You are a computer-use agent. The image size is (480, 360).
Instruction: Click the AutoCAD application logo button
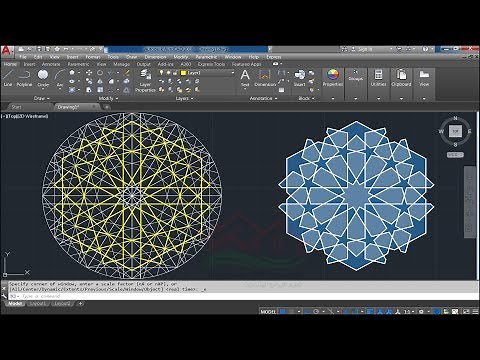[x=6, y=51]
